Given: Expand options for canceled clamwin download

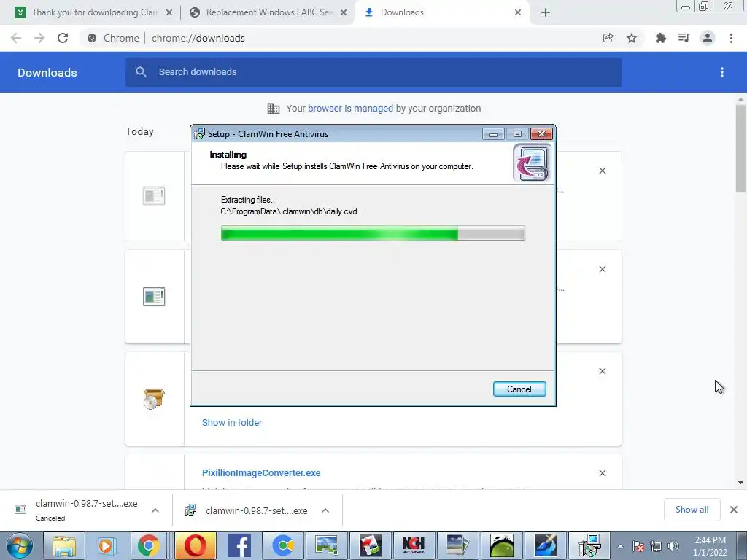Looking at the screenshot, I should [x=155, y=510].
